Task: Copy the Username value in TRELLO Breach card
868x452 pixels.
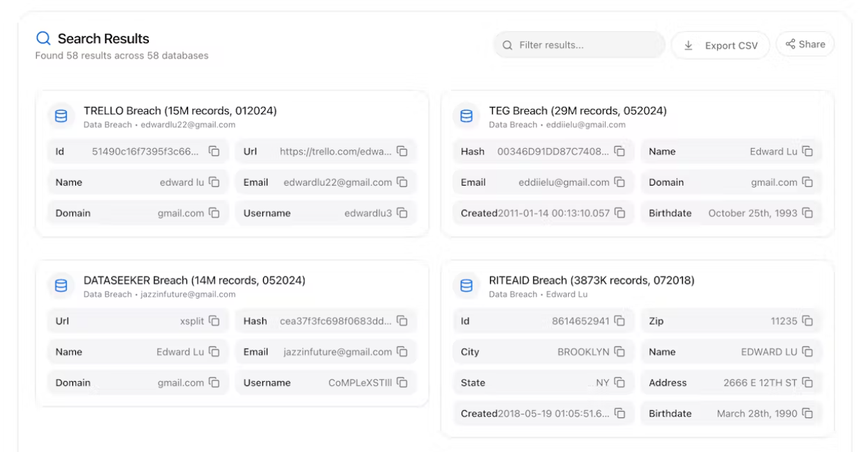Action: click(x=402, y=213)
